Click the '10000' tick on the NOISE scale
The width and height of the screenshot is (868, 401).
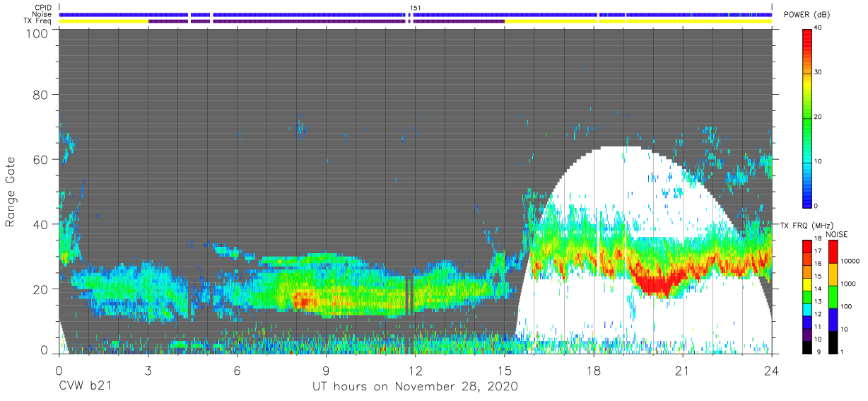click(x=852, y=262)
